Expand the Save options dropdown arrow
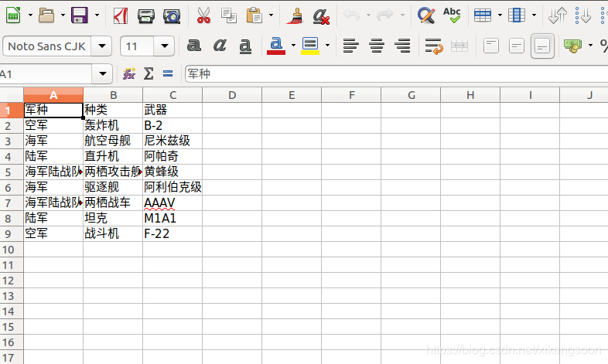This screenshot has height=364, width=608. pos(97,15)
